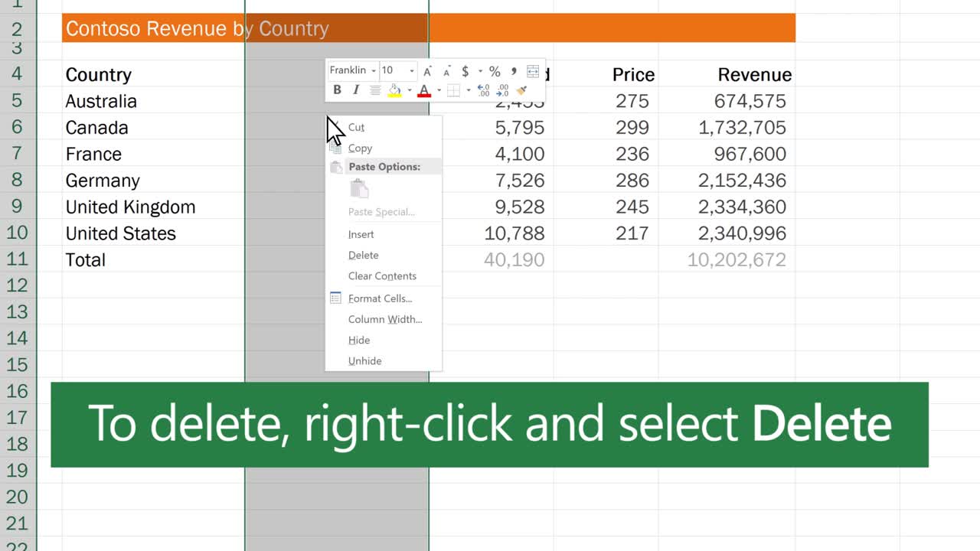The image size is (980, 551).
Task: Open the font color dropdown arrow
Action: coord(439,90)
